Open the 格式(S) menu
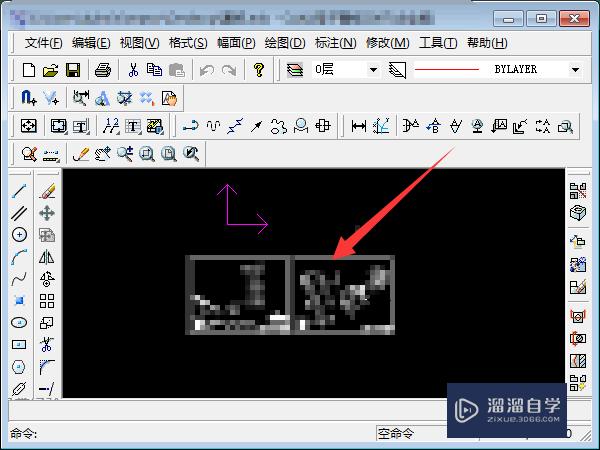Viewport: 600px width, 450px height. 188,42
